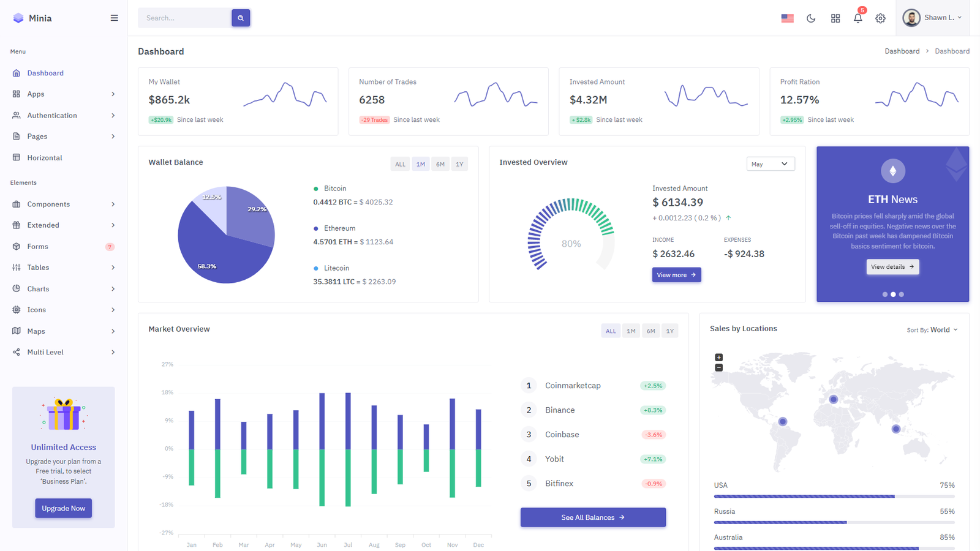Click the USA sales progress bar
Image resolution: width=980 pixels, height=551 pixels.
pyautogui.click(x=834, y=497)
